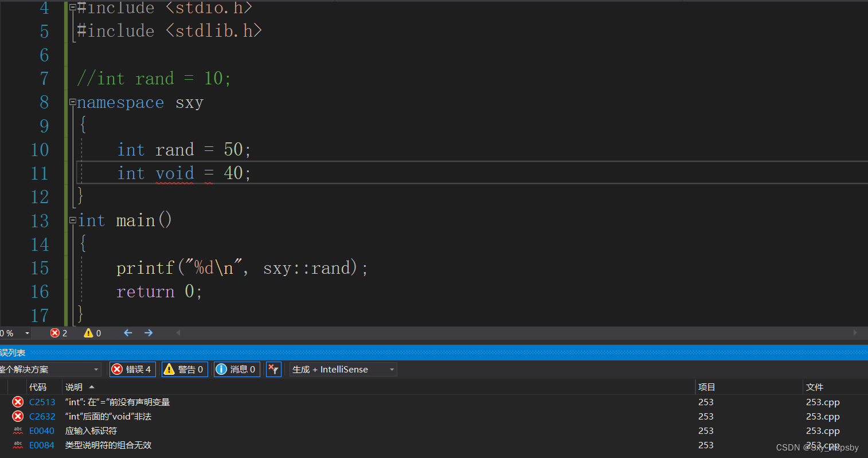Click the IntelliSense abc icon for E0084
Viewport: 868px width, 458px height.
pyautogui.click(x=18, y=445)
